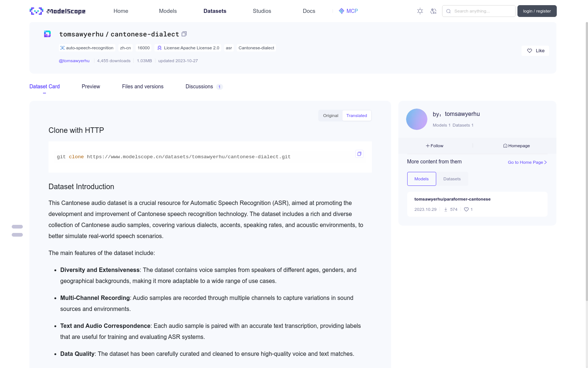
Task: Click the 'Multi-Channel Recording' bullet title
Action: click(x=95, y=298)
